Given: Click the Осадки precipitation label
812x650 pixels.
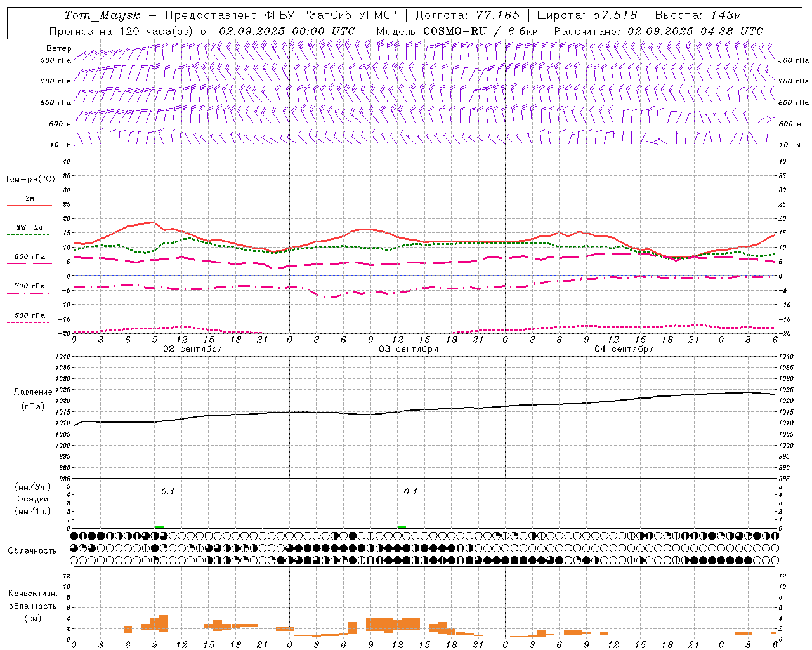Looking at the screenshot, I should [33, 500].
